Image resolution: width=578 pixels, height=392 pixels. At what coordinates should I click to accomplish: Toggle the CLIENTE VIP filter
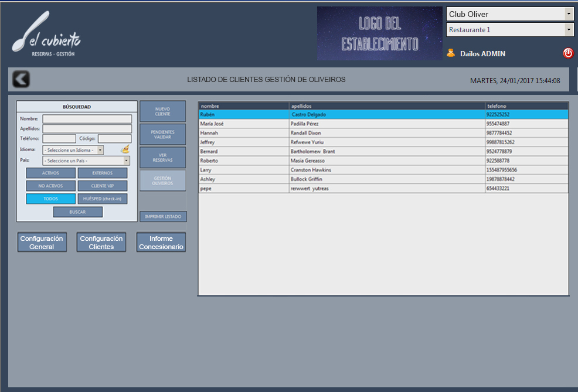[102, 186]
